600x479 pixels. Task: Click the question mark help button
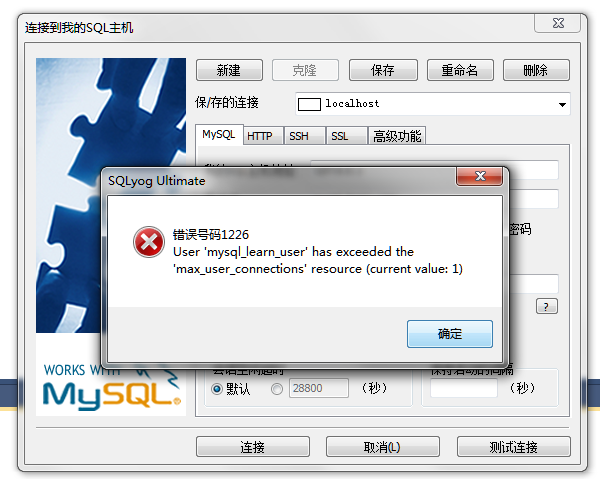[x=547, y=306]
